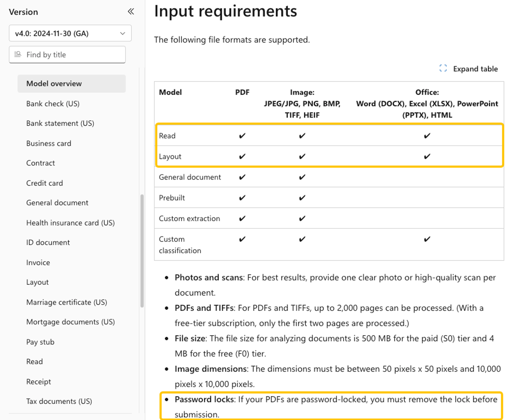The image size is (510, 420).
Task: Click the version dropdown chevron arrow
Action: 122,33
